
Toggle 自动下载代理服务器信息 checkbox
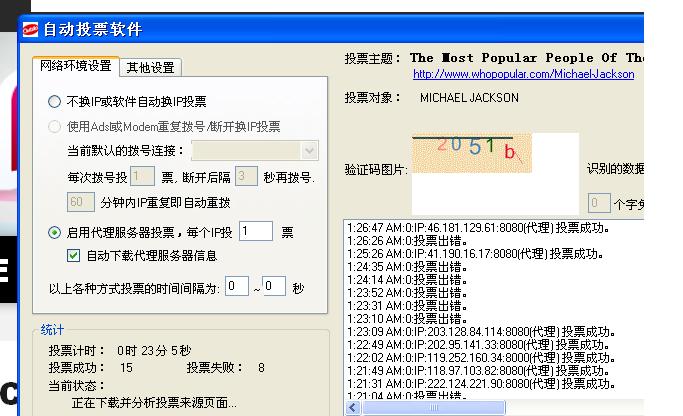(73, 256)
